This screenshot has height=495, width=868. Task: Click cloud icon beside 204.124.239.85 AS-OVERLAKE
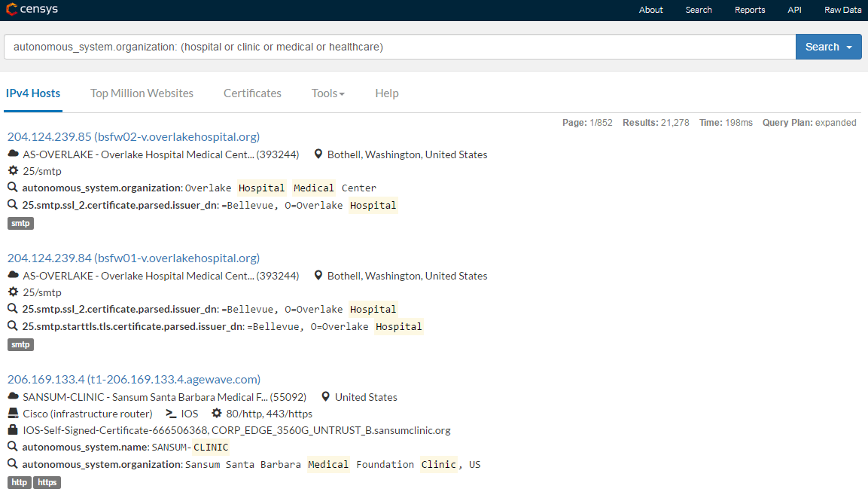(x=14, y=154)
